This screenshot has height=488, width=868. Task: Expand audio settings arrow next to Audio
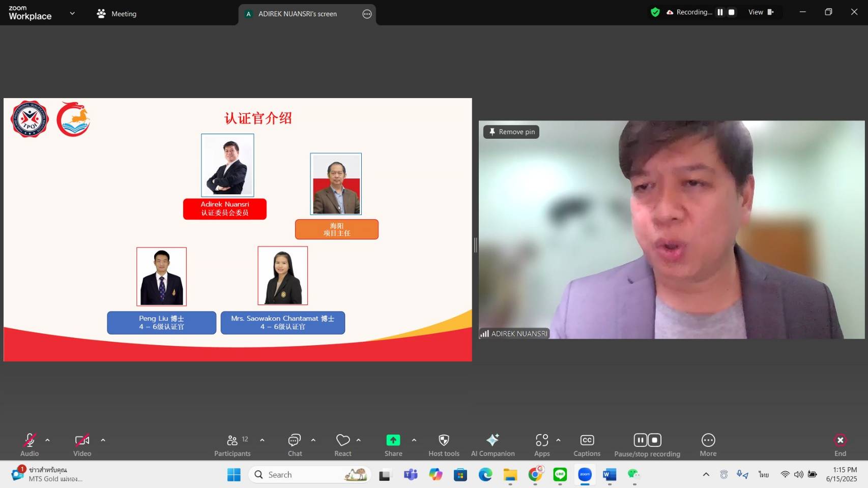[48, 440]
